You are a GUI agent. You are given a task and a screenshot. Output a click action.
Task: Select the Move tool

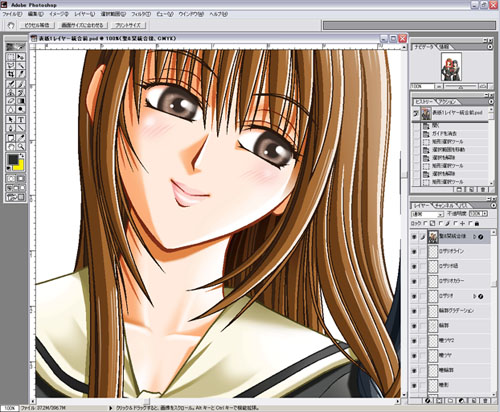coord(21,57)
